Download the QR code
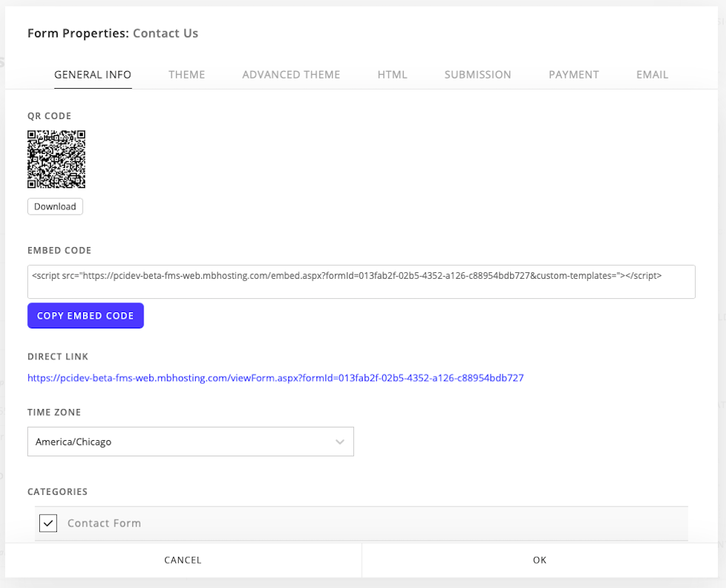Viewport: 726px width, 588px height. click(x=55, y=206)
